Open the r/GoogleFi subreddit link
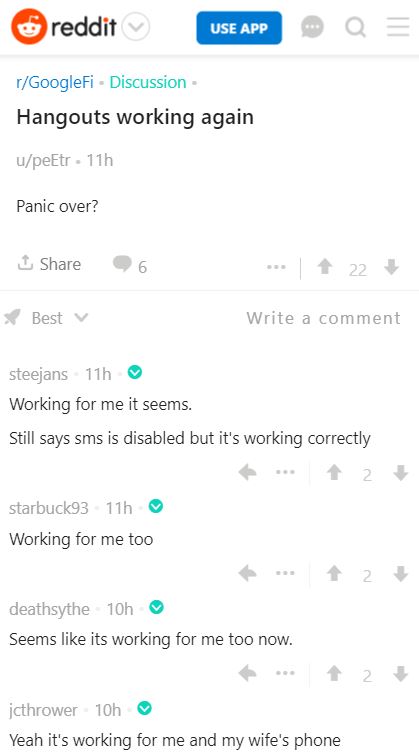419x753 pixels. [x=55, y=83]
